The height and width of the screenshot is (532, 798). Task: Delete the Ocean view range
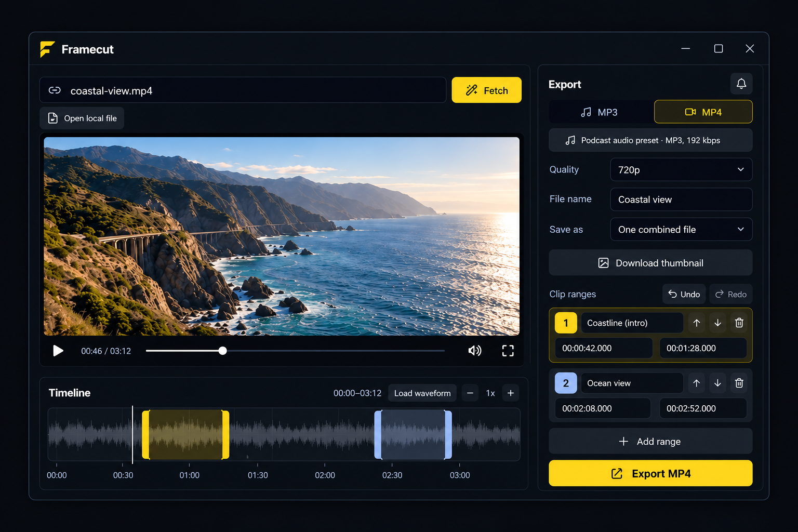pos(739,383)
